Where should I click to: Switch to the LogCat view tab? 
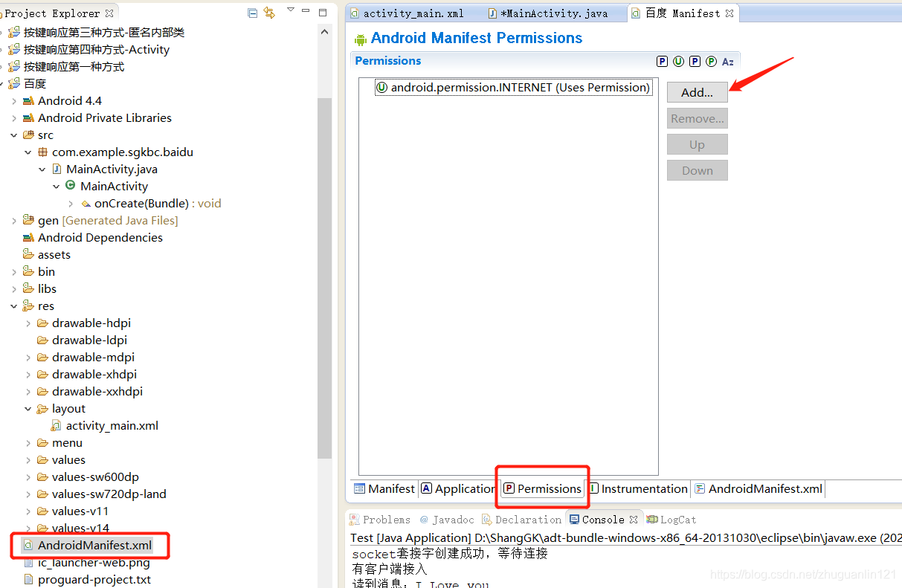coord(671,520)
